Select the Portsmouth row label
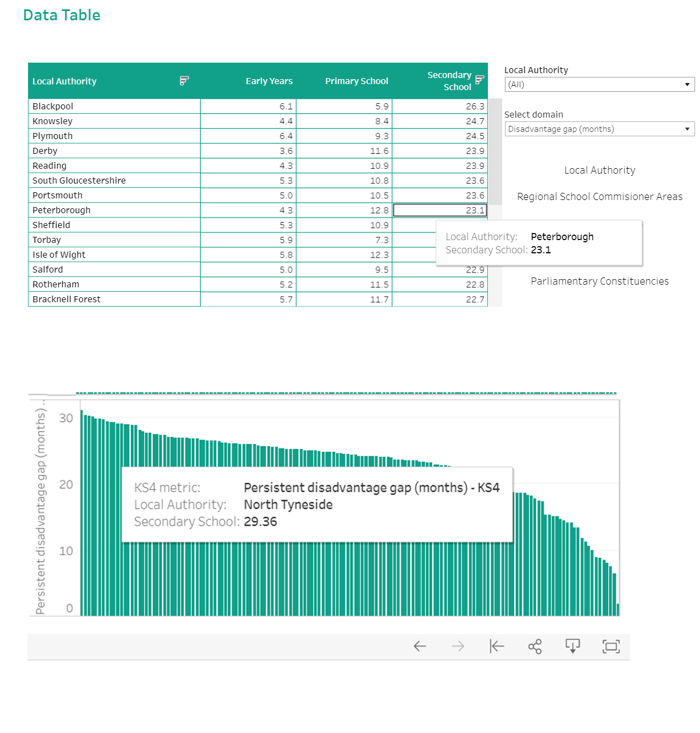 click(57, 196)
